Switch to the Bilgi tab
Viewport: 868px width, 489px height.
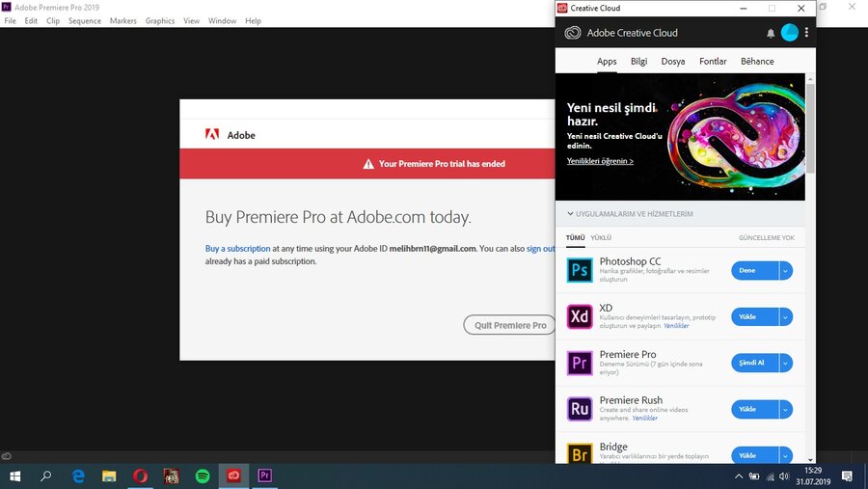point(638,62)
